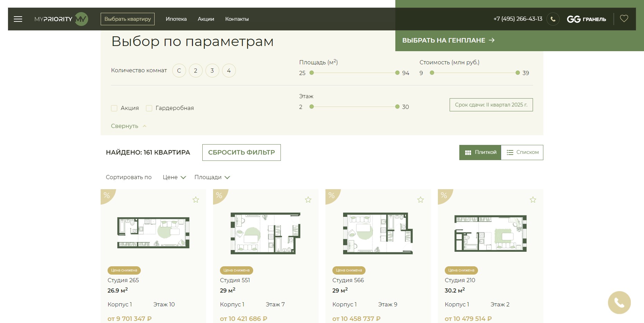Switch to Списком list view

click(522, 153)
